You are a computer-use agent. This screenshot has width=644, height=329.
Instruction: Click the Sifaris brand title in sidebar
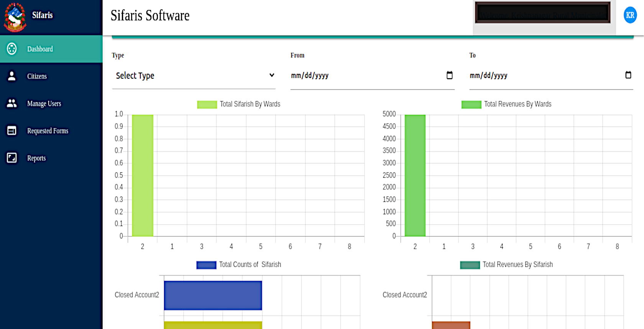pos(42,15)
